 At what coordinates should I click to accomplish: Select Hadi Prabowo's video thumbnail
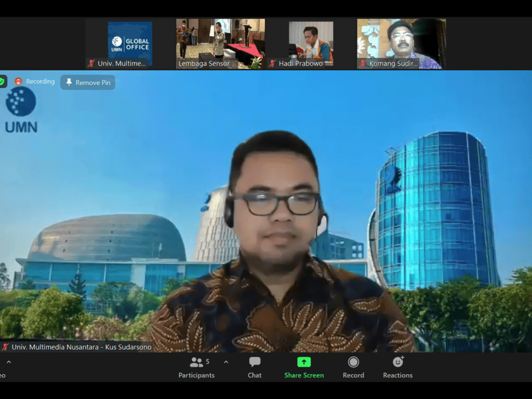[x=311, y=40]
